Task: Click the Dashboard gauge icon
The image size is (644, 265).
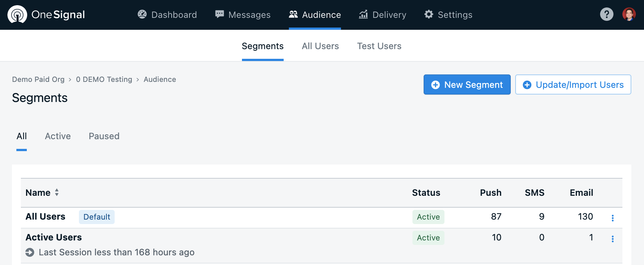Action: pyautogui.click(x=142, y=15)
